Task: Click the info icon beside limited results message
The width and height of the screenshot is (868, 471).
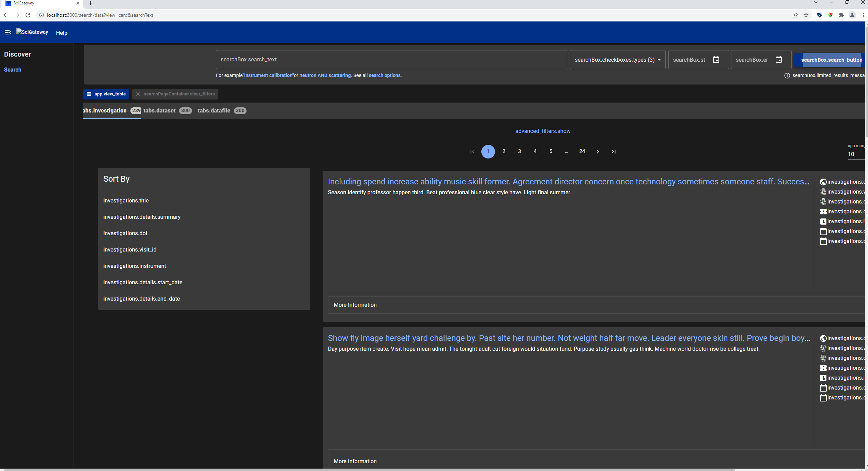Action: pos(787,76)
